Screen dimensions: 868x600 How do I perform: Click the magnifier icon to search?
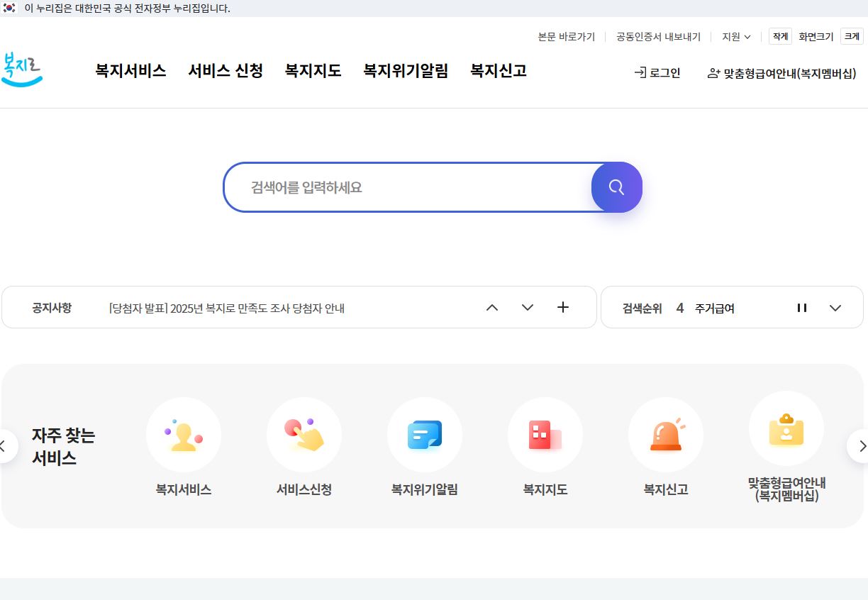(x=616, y=187)
